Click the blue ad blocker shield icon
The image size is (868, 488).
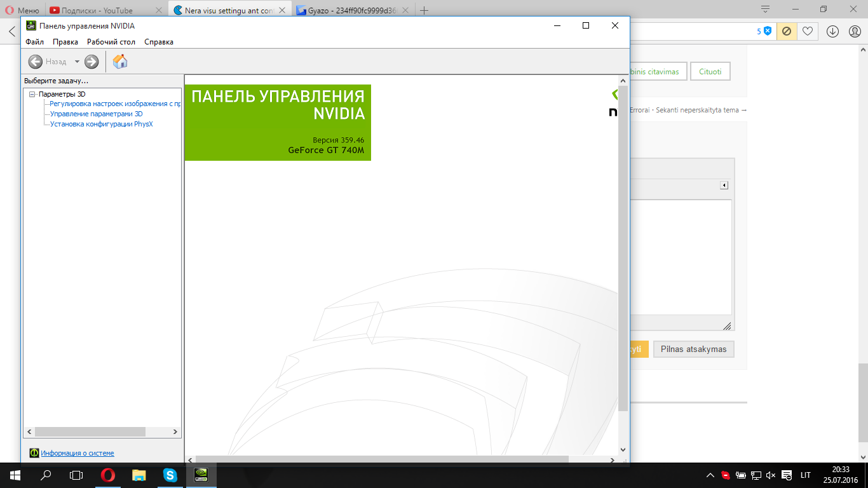[768, 31]
